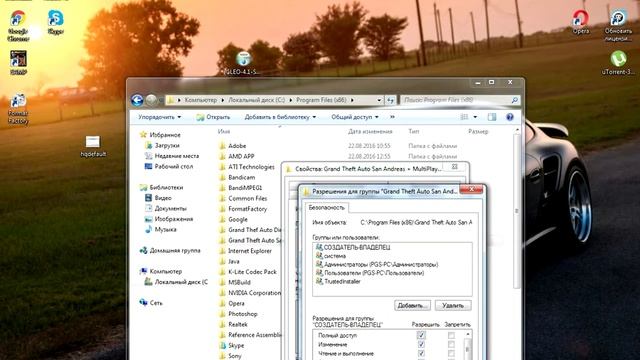The height and width of the screenshot is (360, 640).
Task: Open Skype desktop shortcut
Action: click(56, 22)
